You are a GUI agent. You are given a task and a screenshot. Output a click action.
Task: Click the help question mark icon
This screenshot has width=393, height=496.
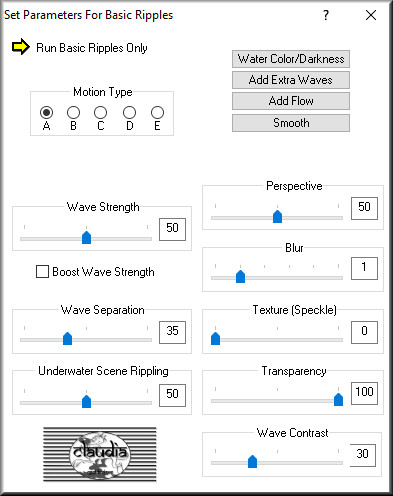(x=326, y=15)
